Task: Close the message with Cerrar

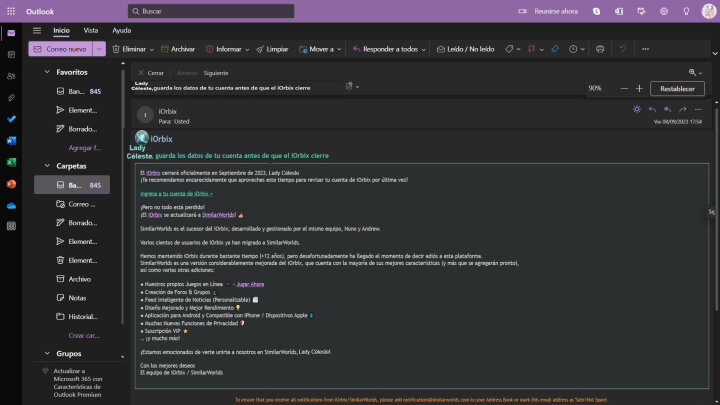Action: pyautogui.click(x=151, y=73)
